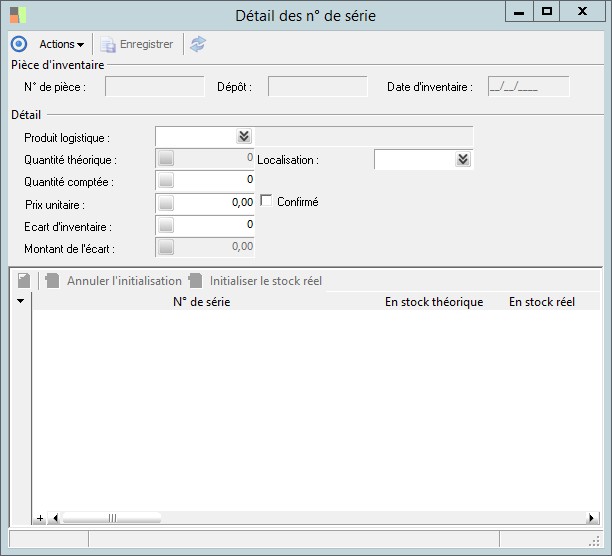The height and width of the screenshot is (556, 612).
Task: Open the Quantité comptée calculator button
Action: 166,181
